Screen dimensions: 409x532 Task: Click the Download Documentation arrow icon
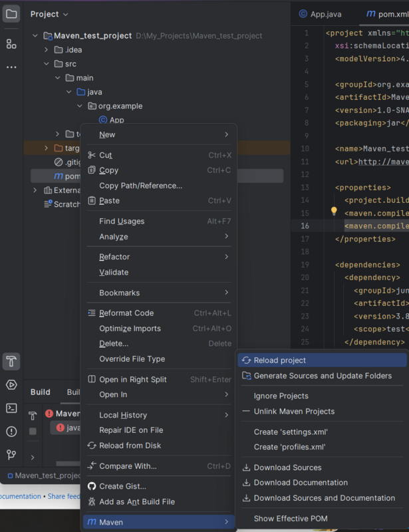coord(247,483)
